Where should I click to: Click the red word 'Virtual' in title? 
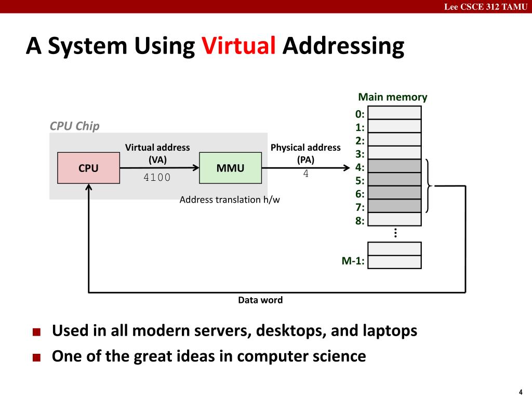238,45
